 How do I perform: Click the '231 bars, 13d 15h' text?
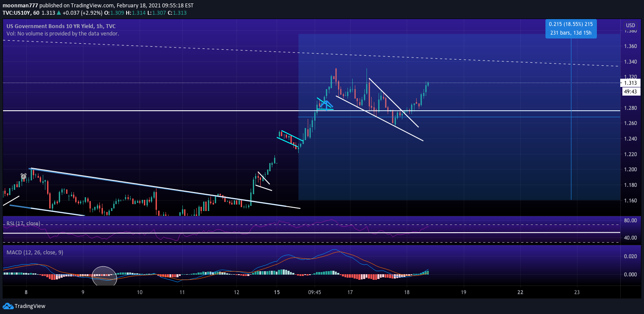click(x=571, y=33)
